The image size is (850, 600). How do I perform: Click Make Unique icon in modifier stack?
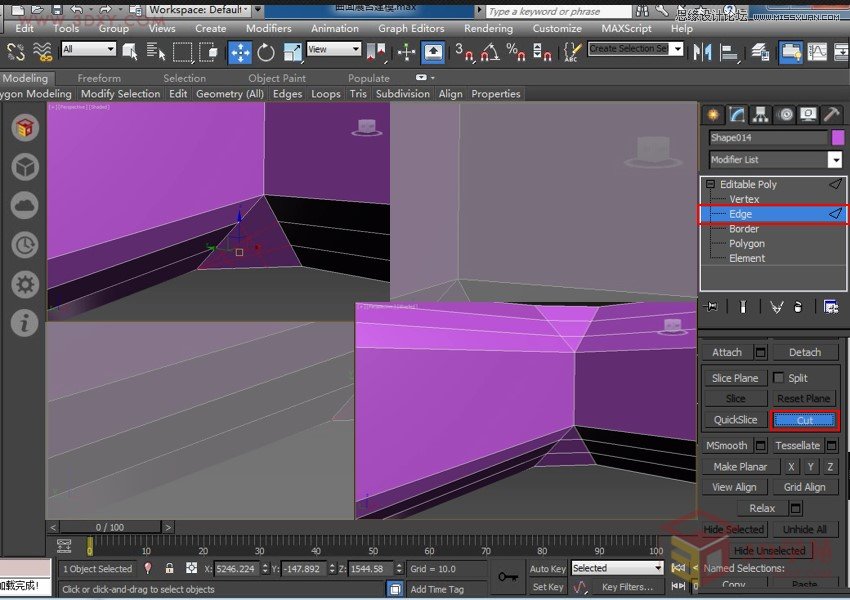point(776,307)
